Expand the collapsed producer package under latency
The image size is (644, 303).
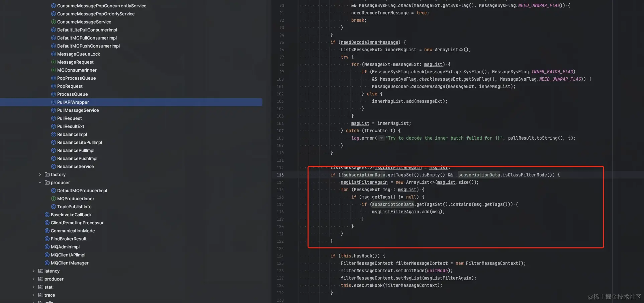[x=34, y=279]
